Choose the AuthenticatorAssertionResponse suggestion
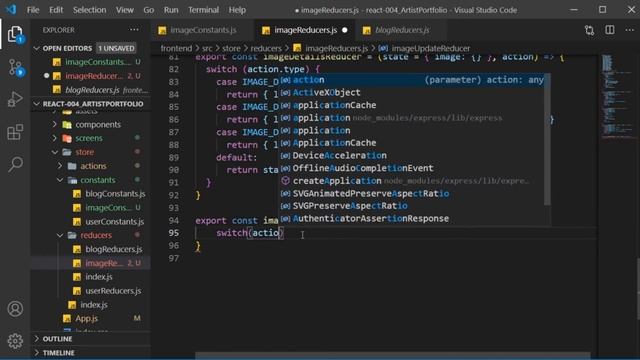This screenshot has width=640, height=360. click(412, 218)
